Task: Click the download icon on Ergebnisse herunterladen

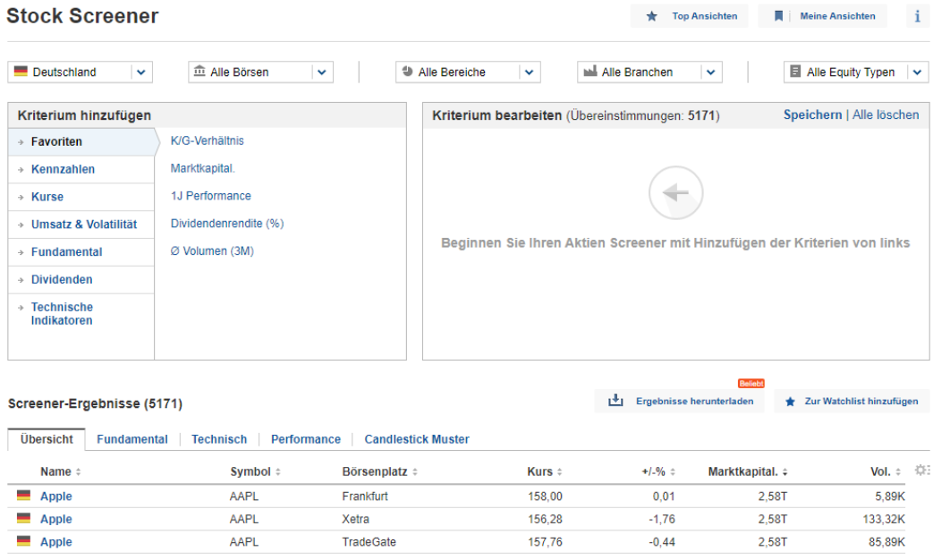Action: (x=616, y=401)
